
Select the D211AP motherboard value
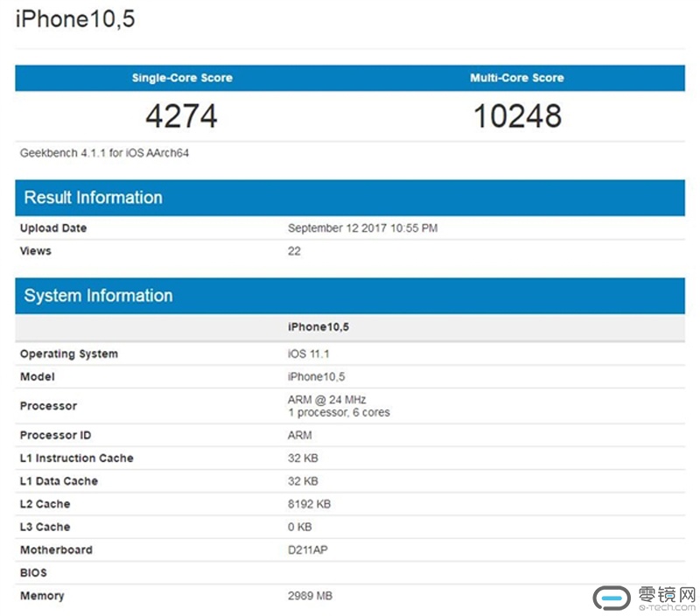tap(308, 549)
